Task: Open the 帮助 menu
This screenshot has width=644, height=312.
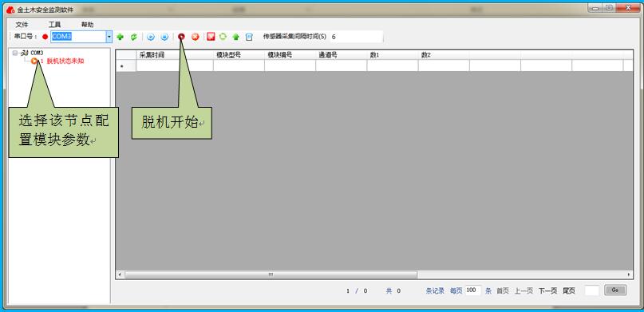Action: [87, 25]
